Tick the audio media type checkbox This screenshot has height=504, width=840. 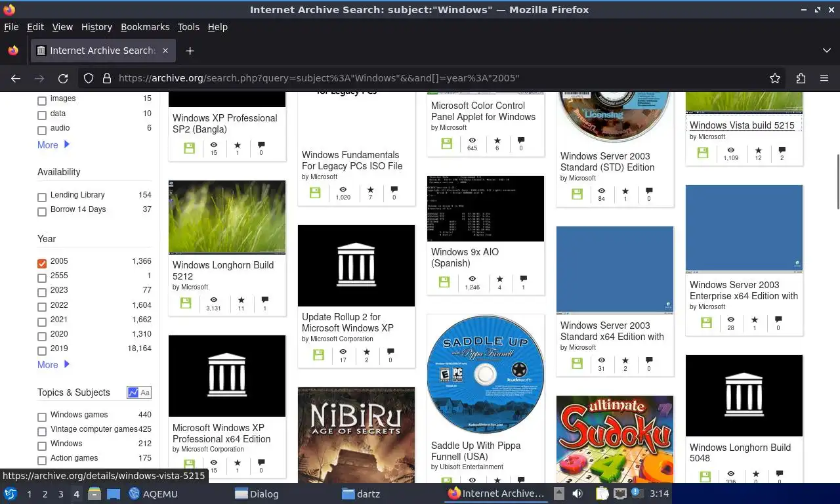point(42,130)
